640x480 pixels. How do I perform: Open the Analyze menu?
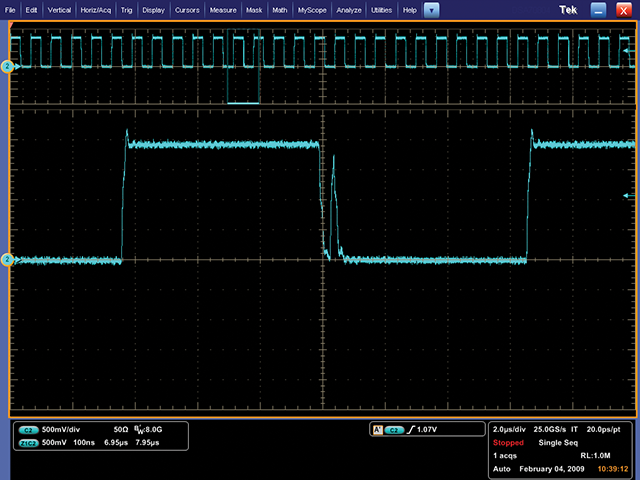349,9
